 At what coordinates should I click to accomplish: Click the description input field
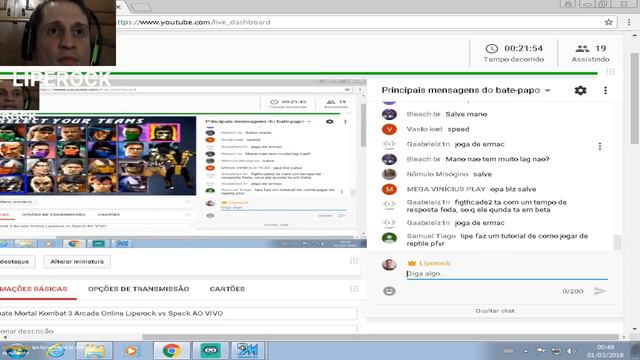pyautogui.click(x=178, y=330)
